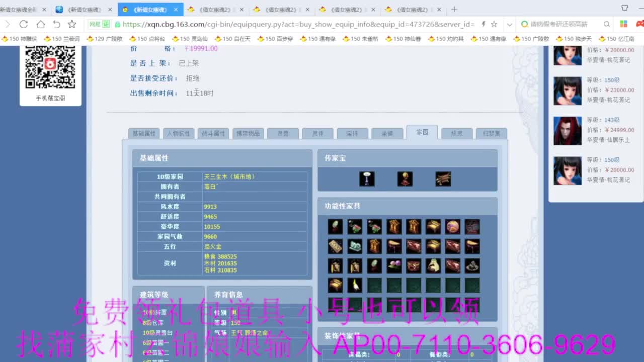The height and width of the screenshot is (362, 644).
Task: Select the white crane furniture icon
Action: [355, 285]
